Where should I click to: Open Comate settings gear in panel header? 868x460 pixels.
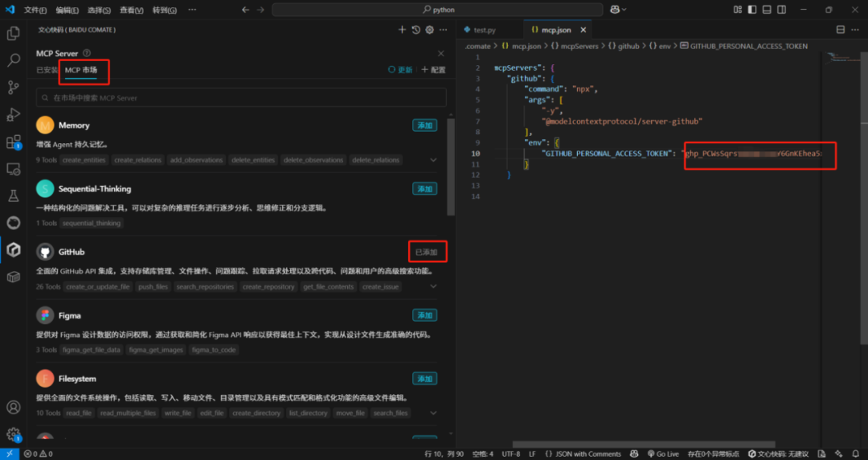pyautogui.click(x=429, y=30)
